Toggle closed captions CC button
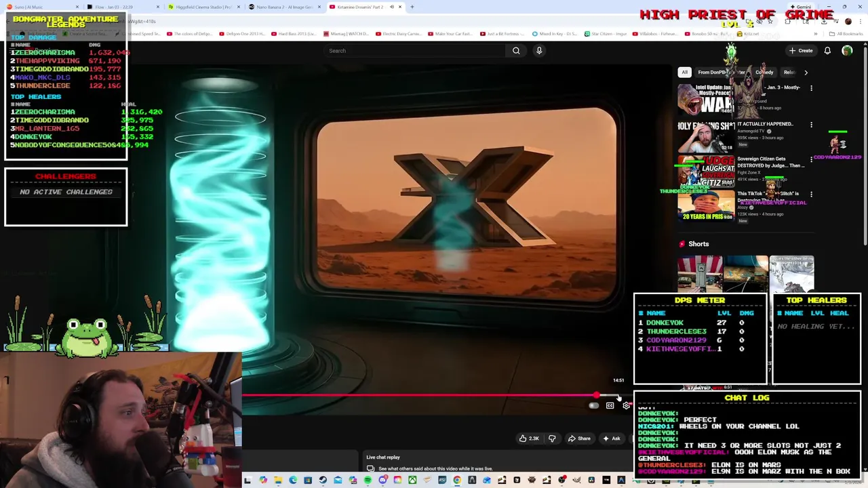868x488 pixels. click(x=610, y=405)
